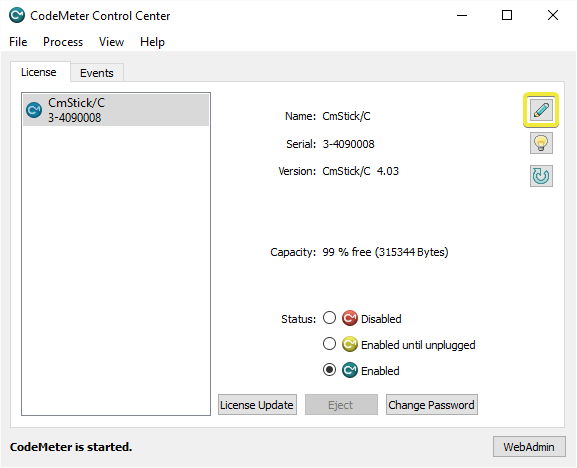This screenshot has width=577, height=468.
Task: Select the Disabled radio button
Action: [329, 318]
